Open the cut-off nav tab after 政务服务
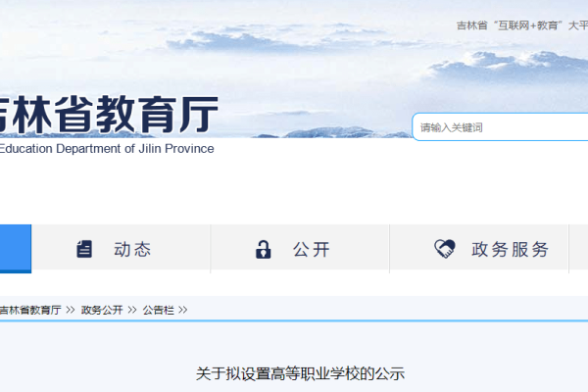This screenshot has width=588, height=392. tap(578, 249)
